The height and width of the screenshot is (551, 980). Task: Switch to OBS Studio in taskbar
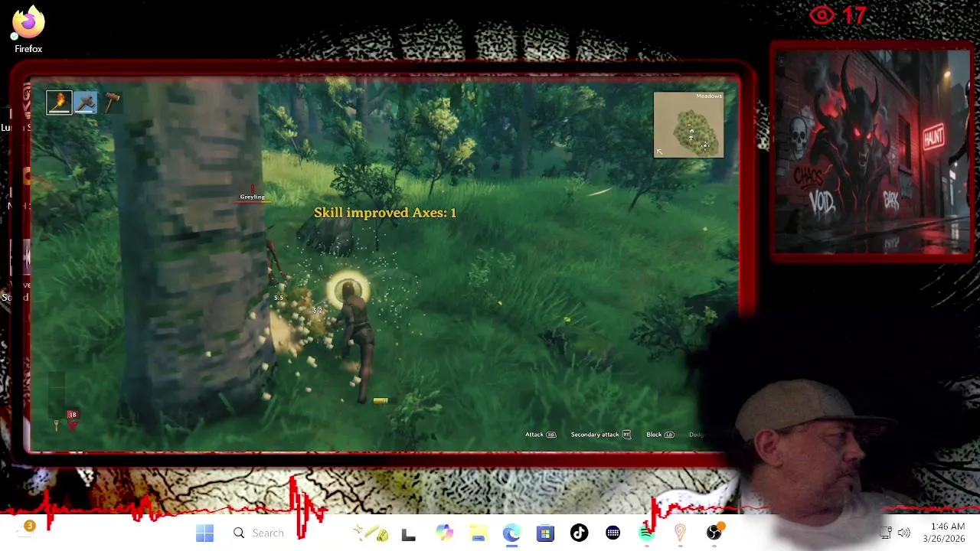click(714, 533)
